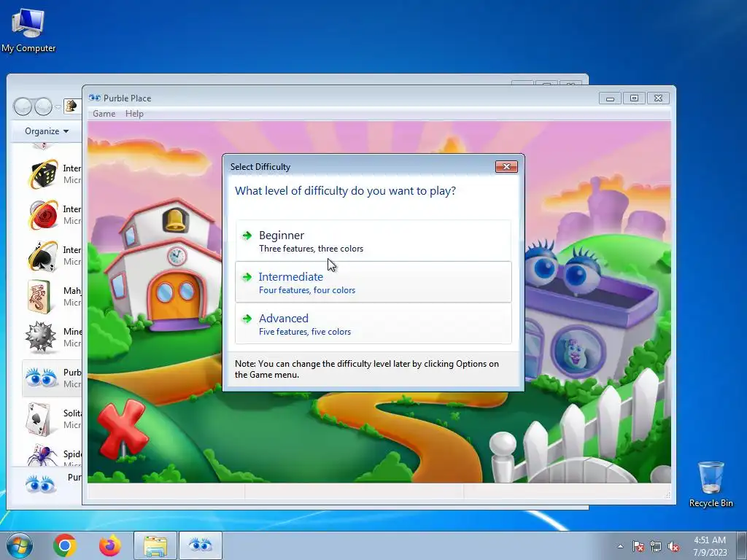747x560 pixels.
Task: Open the recent pages dropdown in Explorer
Action: 58,107
